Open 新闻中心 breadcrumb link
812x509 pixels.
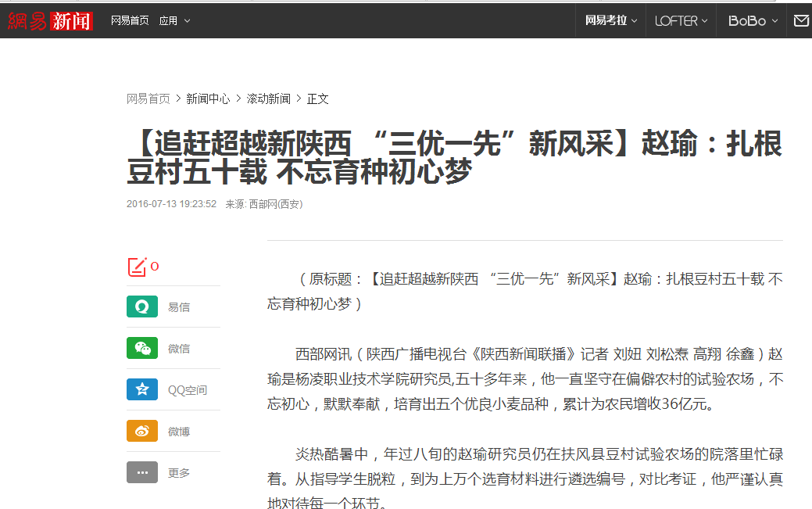208,99
